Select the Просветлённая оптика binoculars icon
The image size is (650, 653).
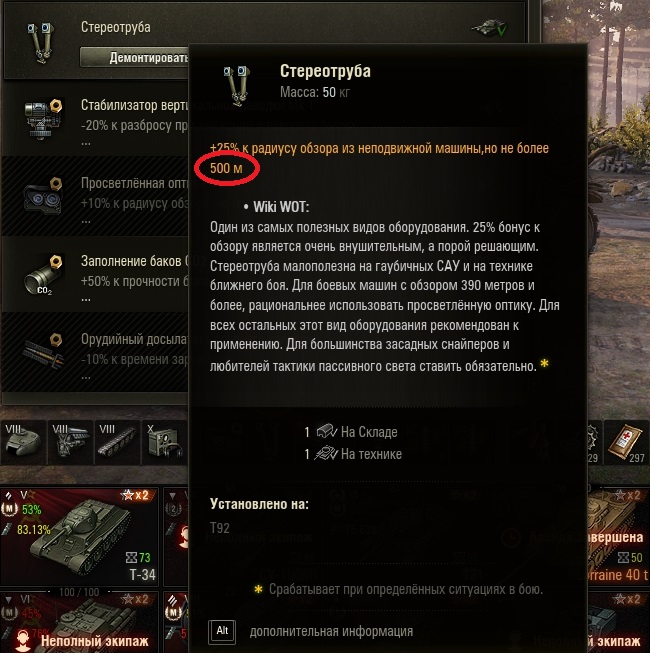click(x=43, y=197)
